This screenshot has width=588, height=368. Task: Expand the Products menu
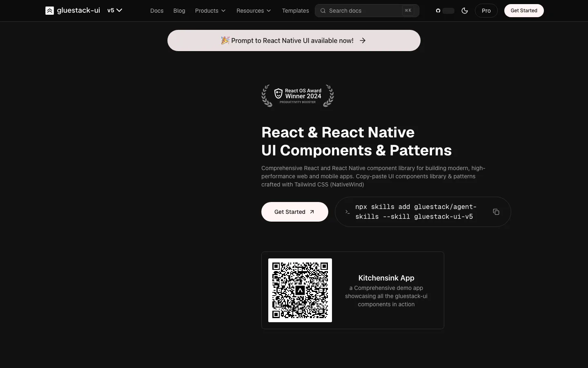(210, 11)
